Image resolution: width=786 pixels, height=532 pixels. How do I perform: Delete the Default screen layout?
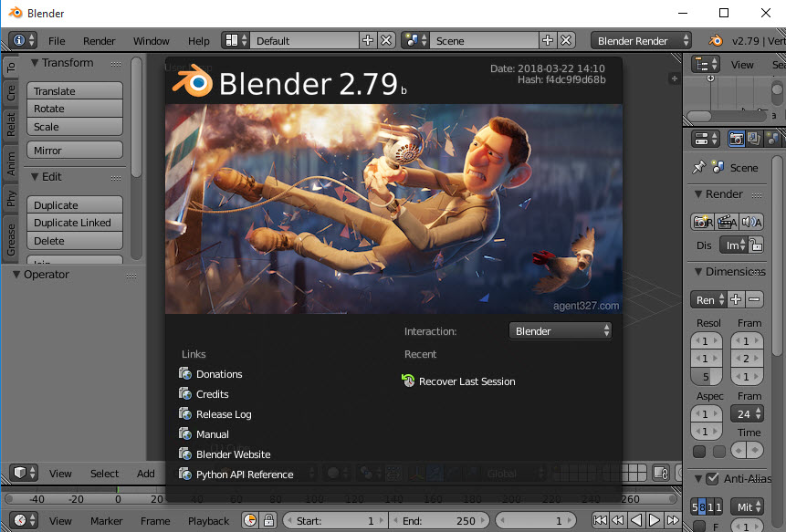click(386, 40)
